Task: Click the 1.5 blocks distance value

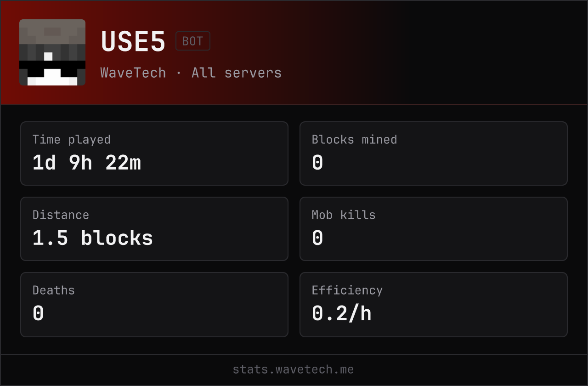Action: [x=93, y=238]
